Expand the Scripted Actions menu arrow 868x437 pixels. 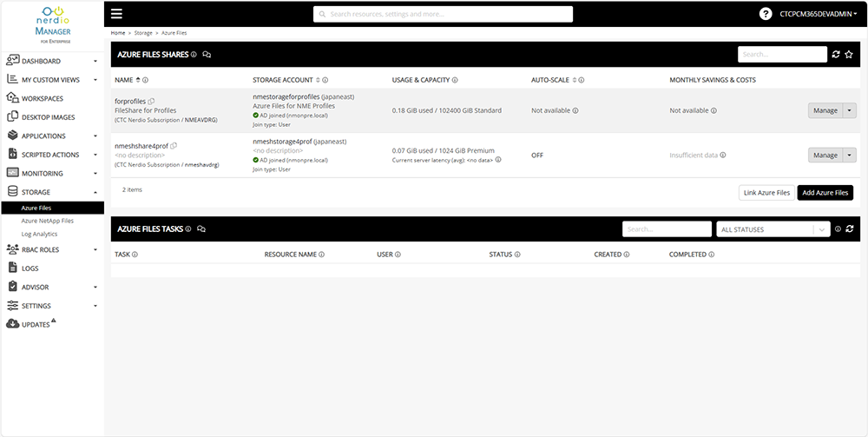pyautogui.click(x=95, y=155)
